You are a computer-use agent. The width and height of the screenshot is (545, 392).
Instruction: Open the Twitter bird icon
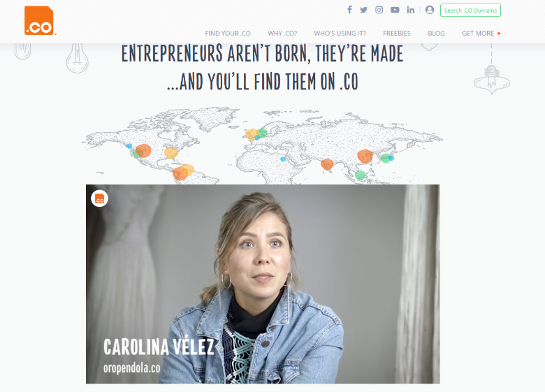click(363, 10)
